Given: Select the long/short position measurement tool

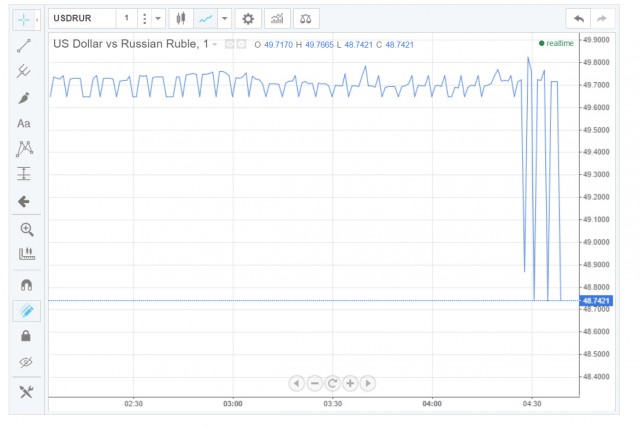Looking at the screenshot, I should [24, 174].
